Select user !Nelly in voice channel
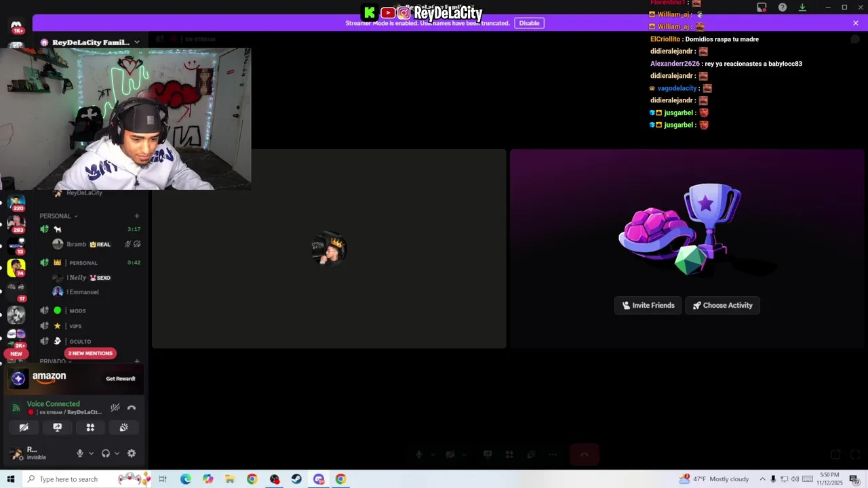The width and height of the screenshot is (868, 488). click(95, 277)
